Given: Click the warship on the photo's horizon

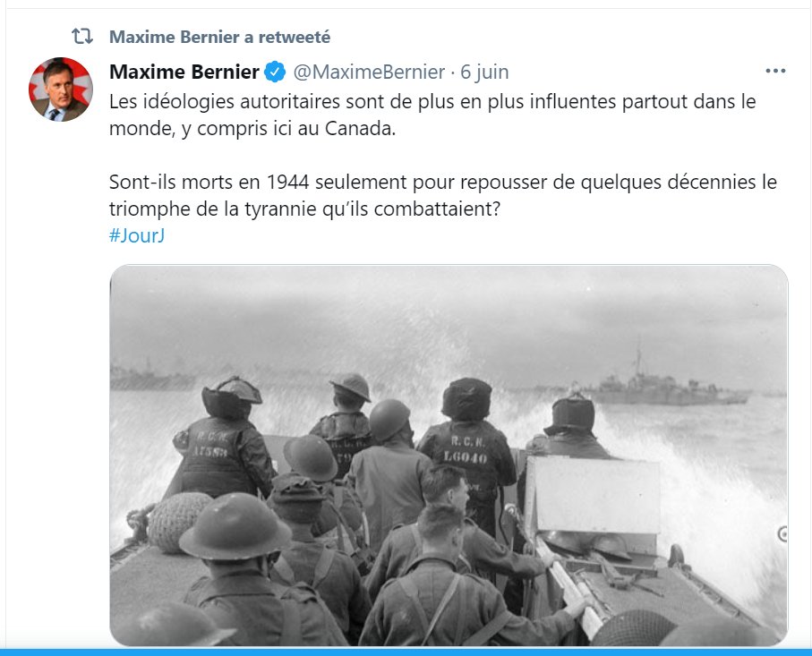Looking at the screenshot, I should click(x=666, y=383).
